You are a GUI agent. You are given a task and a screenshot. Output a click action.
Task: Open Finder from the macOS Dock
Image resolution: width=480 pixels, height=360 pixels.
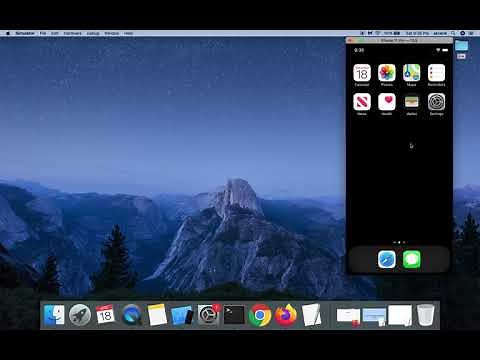tap(54, 315)
